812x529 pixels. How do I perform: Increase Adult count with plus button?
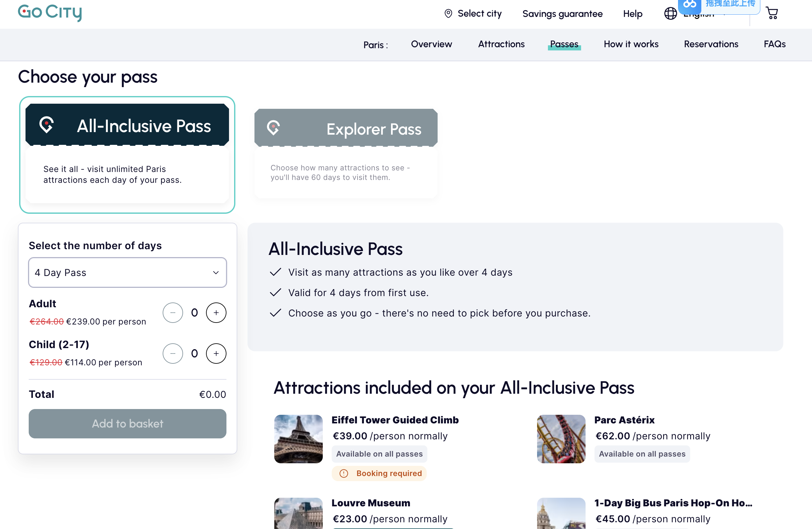coord(216,313)
